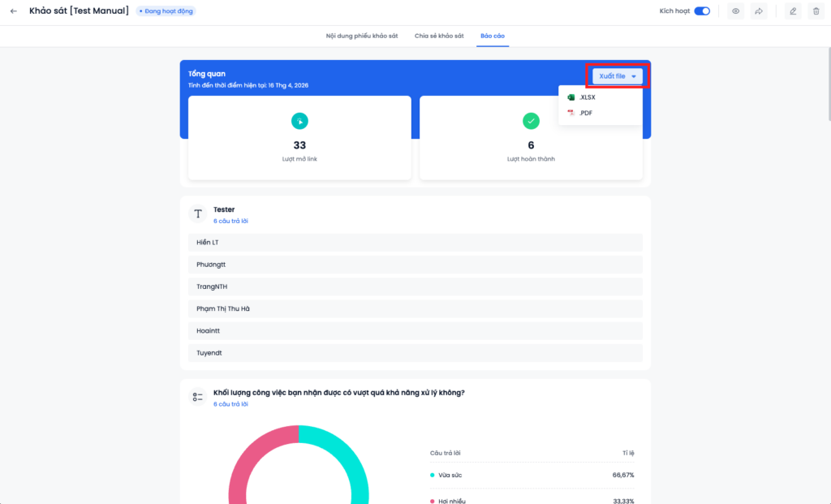Click the share arrow icon
This screenshot has height=504, width=831.
point(759,11)
